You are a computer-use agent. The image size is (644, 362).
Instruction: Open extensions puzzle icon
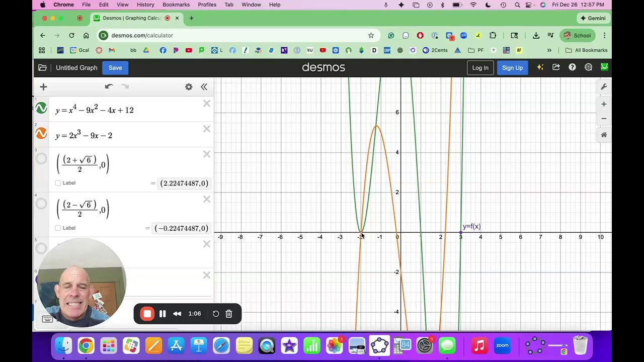pyautogui.click(x=493, y=35)
